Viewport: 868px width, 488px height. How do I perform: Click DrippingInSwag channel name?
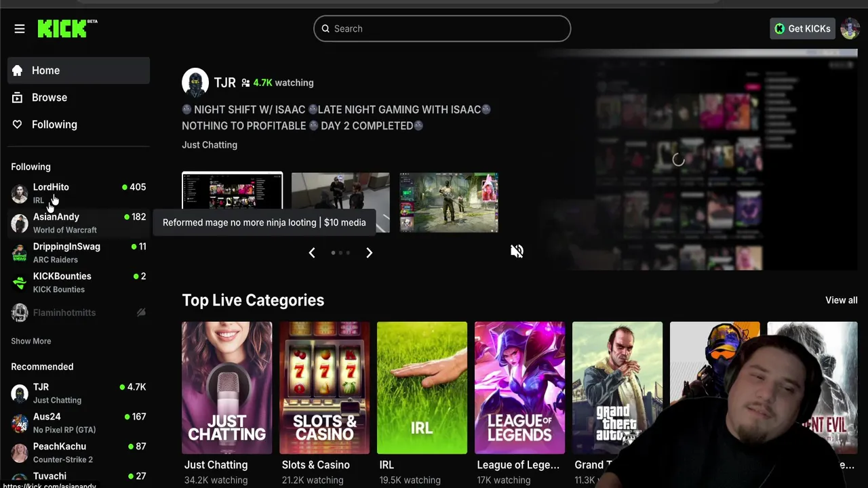point(66,247)
